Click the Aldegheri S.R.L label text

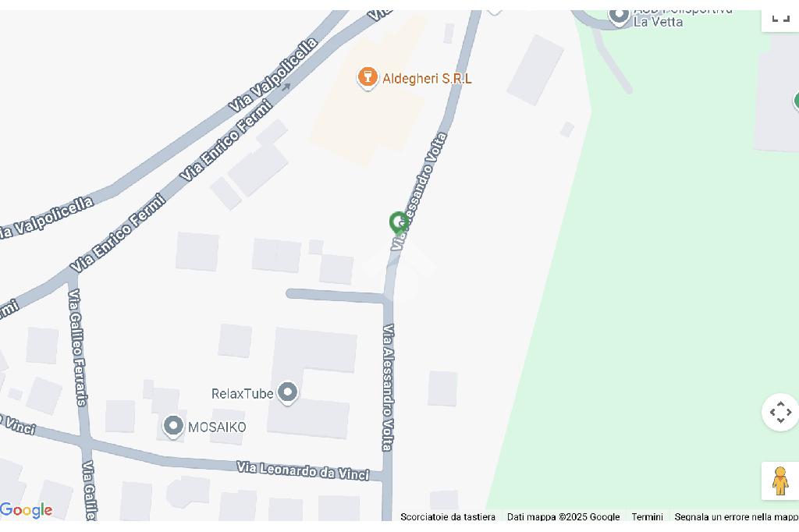427,79
